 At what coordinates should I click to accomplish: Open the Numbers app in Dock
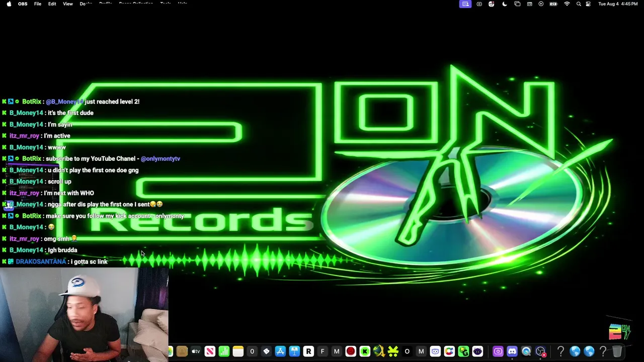tap(224, 351)
